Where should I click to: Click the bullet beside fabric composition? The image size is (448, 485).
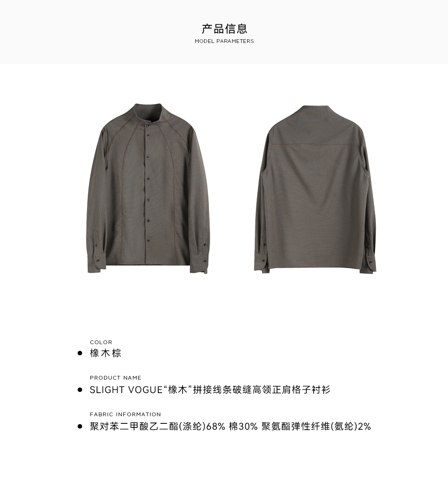pos(80,426)
